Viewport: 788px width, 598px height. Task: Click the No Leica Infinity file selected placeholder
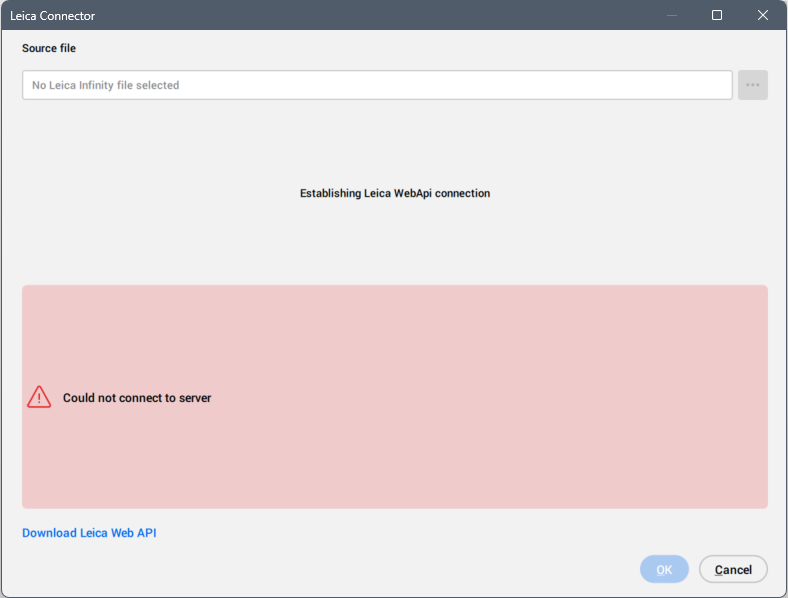pyautogui.click(x=105, y=85)
